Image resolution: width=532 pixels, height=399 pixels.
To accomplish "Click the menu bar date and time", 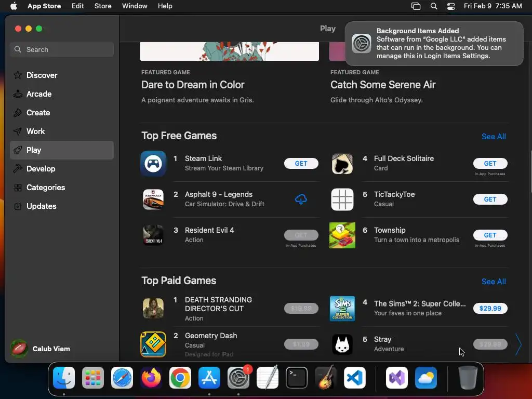I will (x=493, y=6).
